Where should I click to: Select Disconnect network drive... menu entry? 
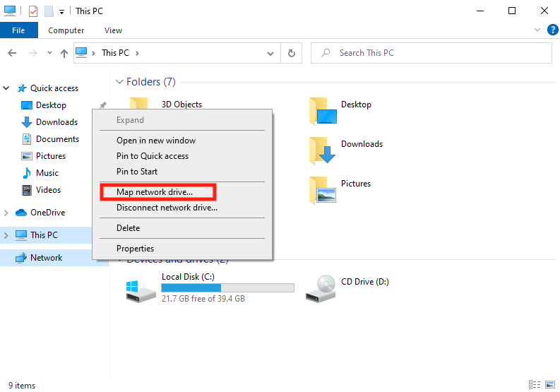pyautogui.click(x=167, y=208)
